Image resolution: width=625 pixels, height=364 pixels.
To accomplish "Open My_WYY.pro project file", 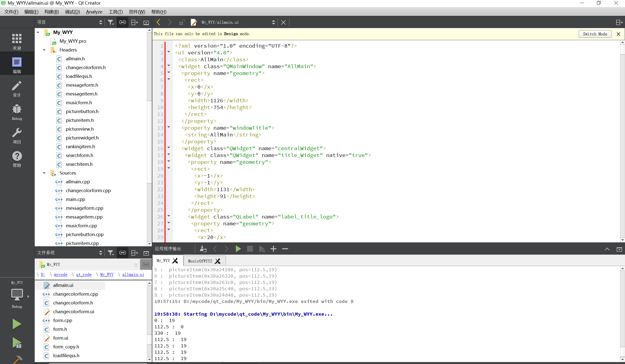I will [x=73, y=41].
